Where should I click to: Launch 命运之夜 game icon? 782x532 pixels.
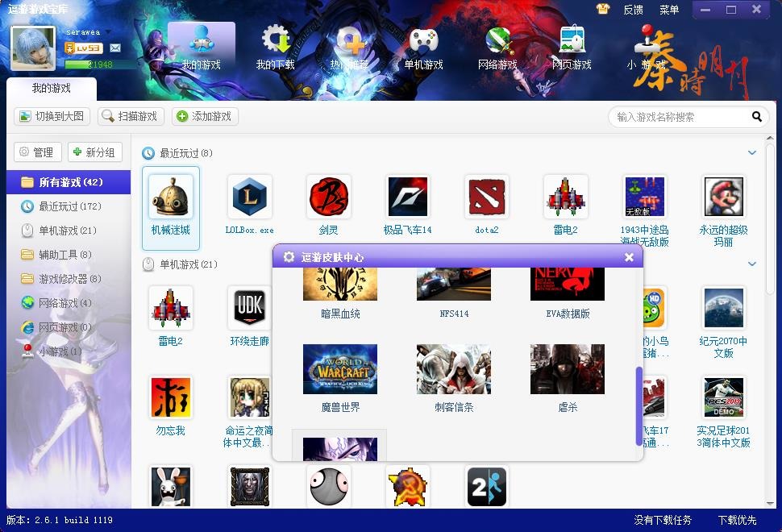249,397
